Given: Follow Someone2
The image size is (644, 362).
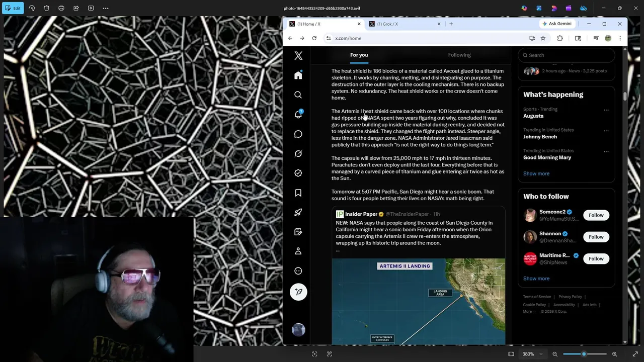Looking at the screenshot, I should [x=596, y=215].
